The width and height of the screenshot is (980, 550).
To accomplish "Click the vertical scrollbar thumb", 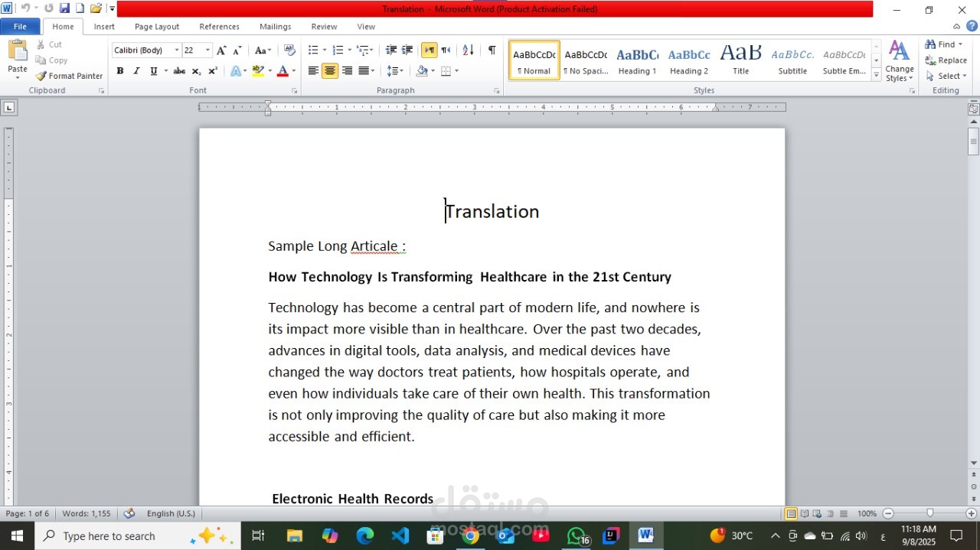I will click(973, 142).
